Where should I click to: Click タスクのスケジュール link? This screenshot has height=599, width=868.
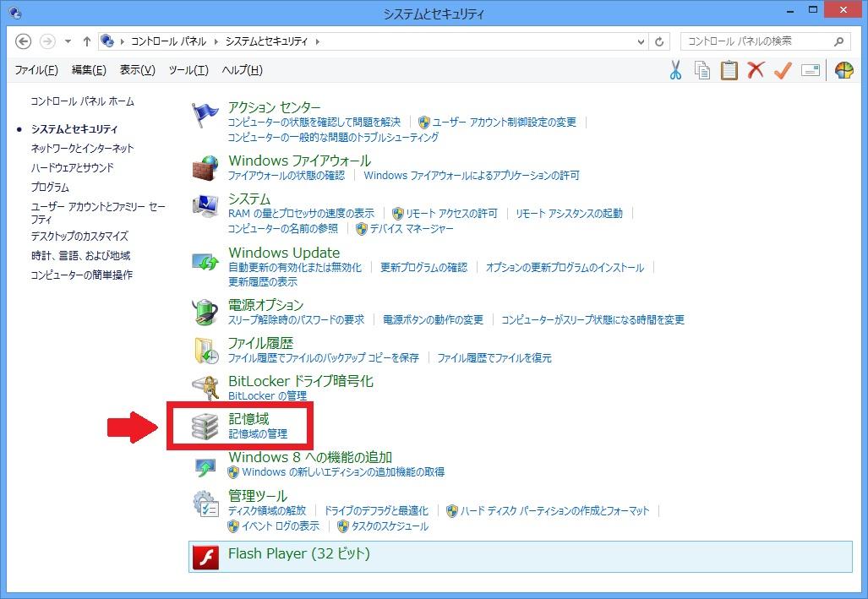click(x=390, y=526)
